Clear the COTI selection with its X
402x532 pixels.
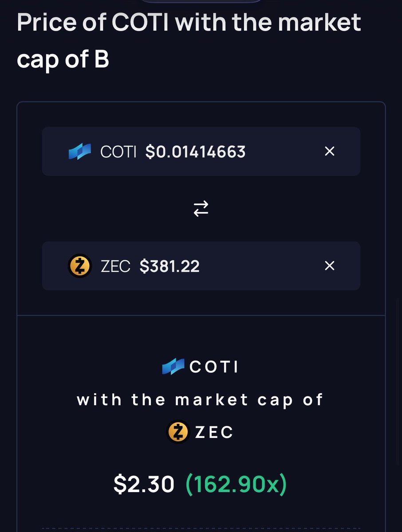329,152
